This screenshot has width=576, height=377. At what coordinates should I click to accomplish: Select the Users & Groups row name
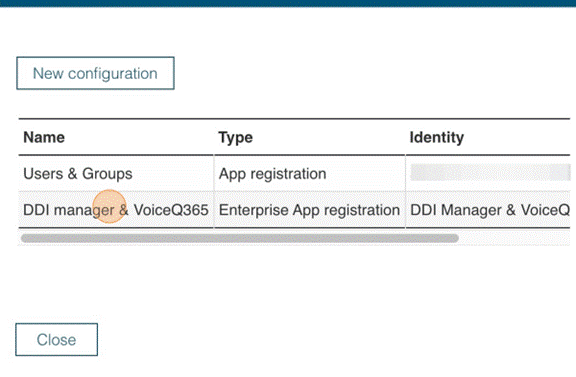tap(78, 174)
